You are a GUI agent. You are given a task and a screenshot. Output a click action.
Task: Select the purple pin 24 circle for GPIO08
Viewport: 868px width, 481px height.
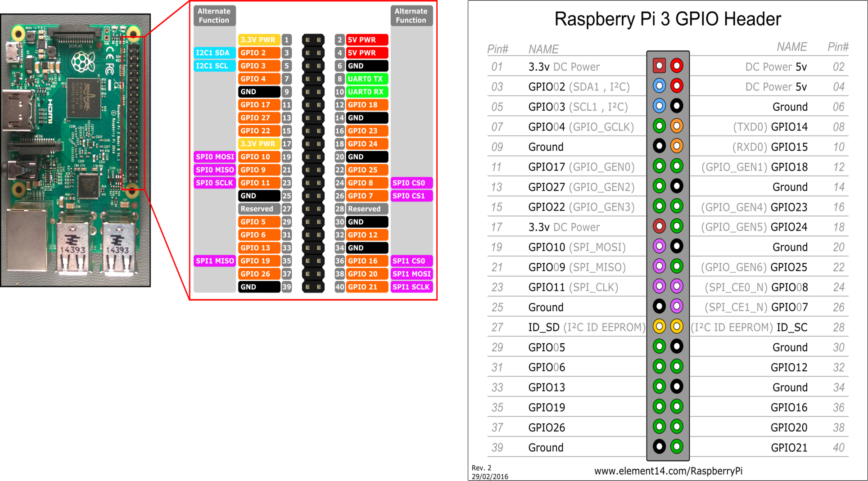[x=676, y=286]
